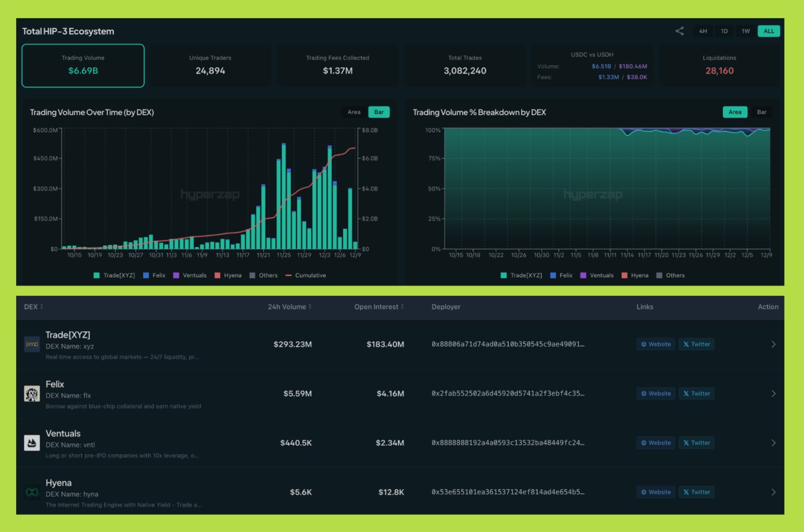Expand the Trade[XYZ] row via its action chevron

(773, 344)
